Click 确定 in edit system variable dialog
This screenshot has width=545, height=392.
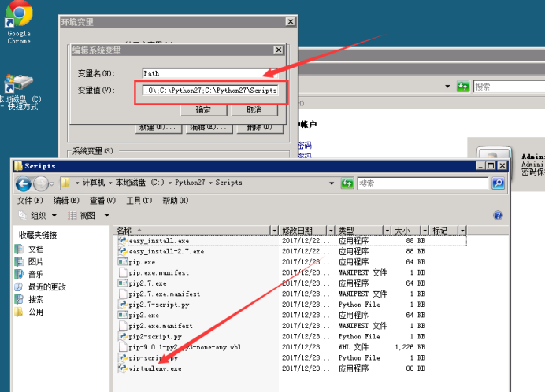(x=203, y=110)
